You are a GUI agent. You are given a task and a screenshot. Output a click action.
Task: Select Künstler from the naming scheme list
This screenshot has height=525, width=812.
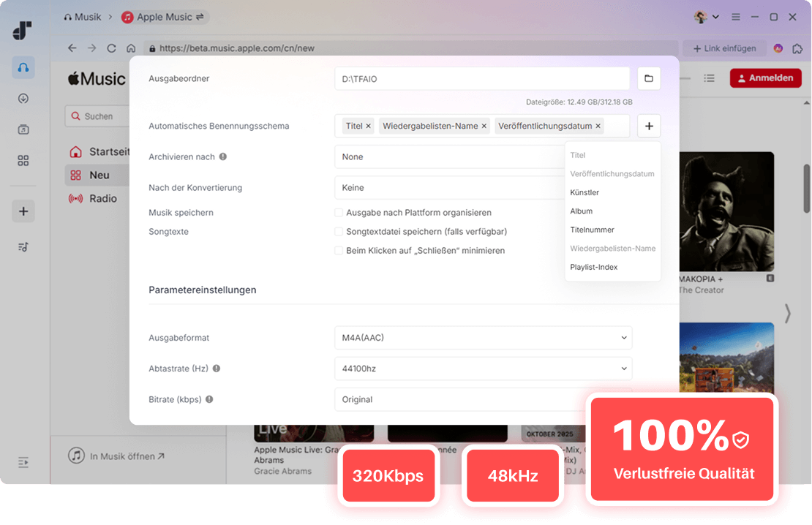click(585, 192)
